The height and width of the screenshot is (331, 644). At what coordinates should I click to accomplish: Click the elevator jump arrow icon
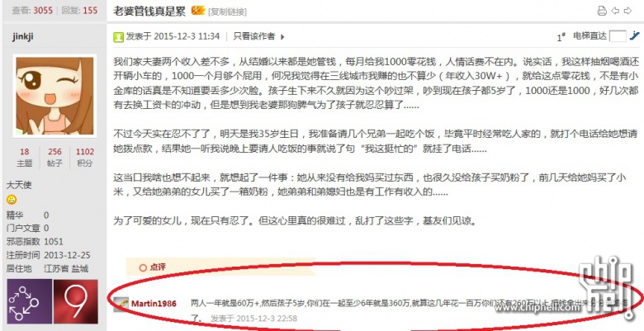[x=635, y=36]
